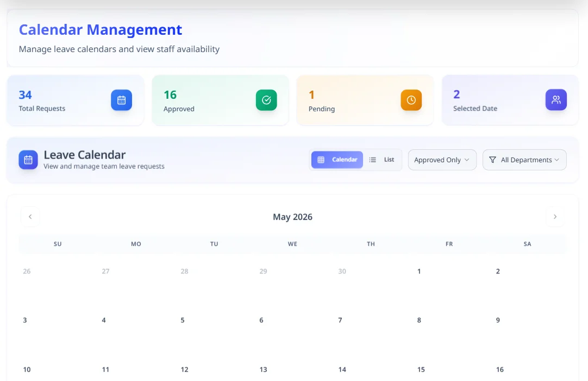Click the Leave Calendar header calendar icon
This screenshot has width=588, height=381.
[x=28, y=160]
